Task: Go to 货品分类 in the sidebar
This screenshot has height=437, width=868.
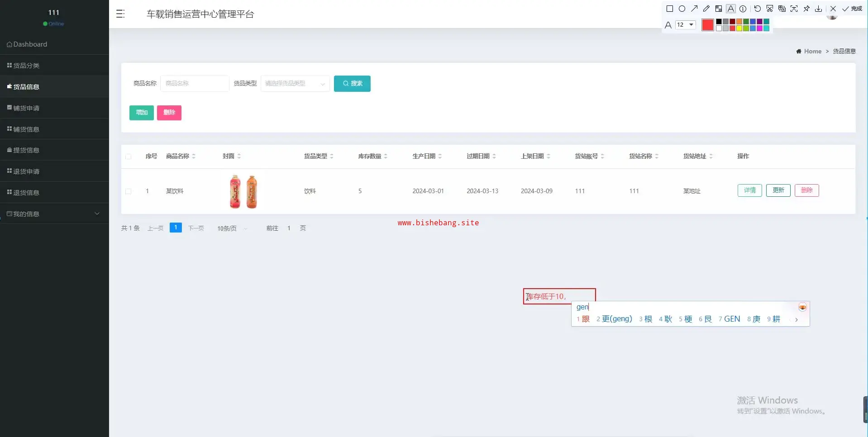Action: [54, 66]
